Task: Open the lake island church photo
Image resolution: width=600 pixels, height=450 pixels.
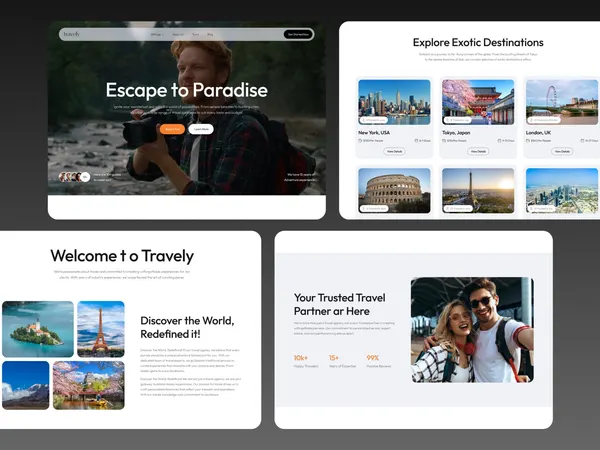Action: pyautogui.click(x=38, y=329)
